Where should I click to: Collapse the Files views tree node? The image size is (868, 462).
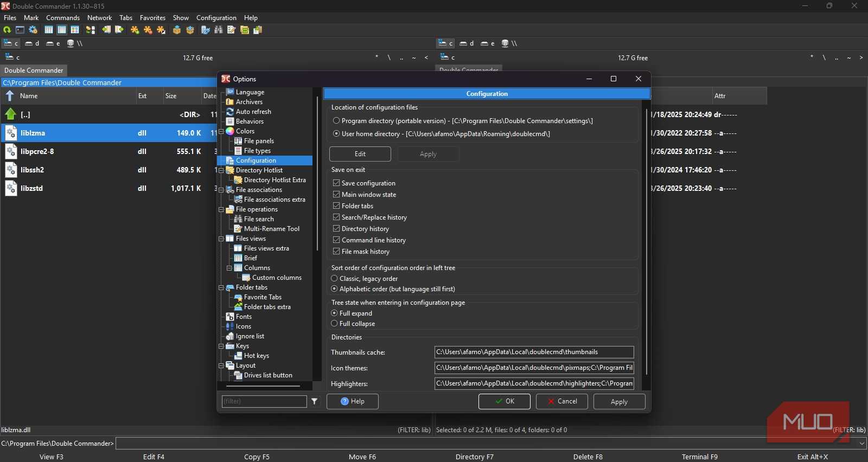[221, 239]
